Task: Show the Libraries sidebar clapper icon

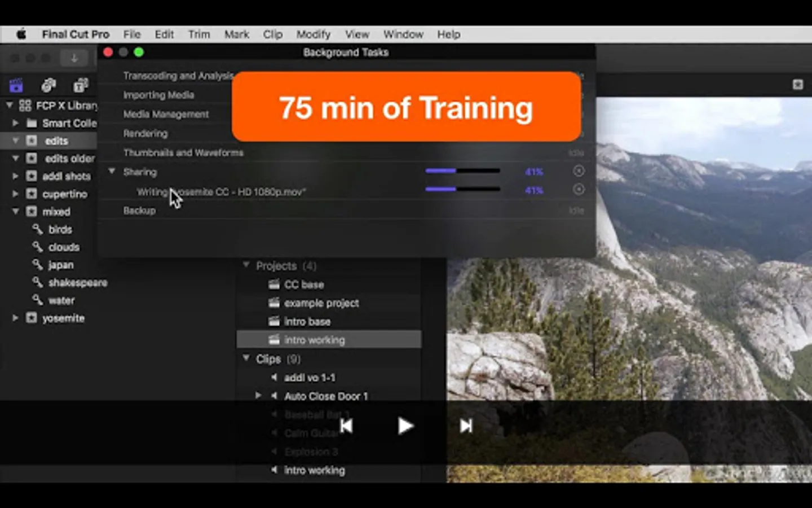Action: [16, 85]
